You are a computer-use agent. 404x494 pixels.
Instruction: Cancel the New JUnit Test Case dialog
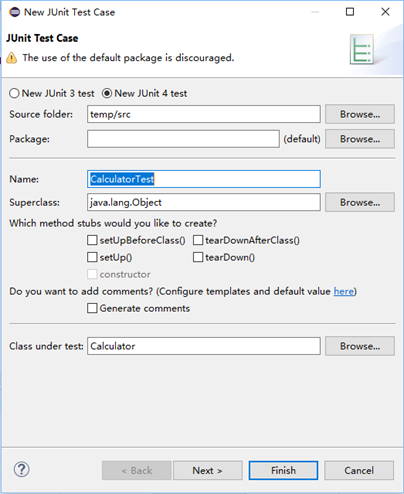pos(359,470)
